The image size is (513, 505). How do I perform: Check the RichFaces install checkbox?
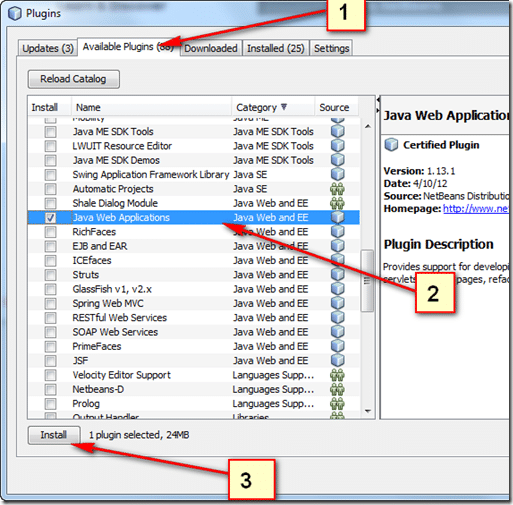[x=50, y=232]
